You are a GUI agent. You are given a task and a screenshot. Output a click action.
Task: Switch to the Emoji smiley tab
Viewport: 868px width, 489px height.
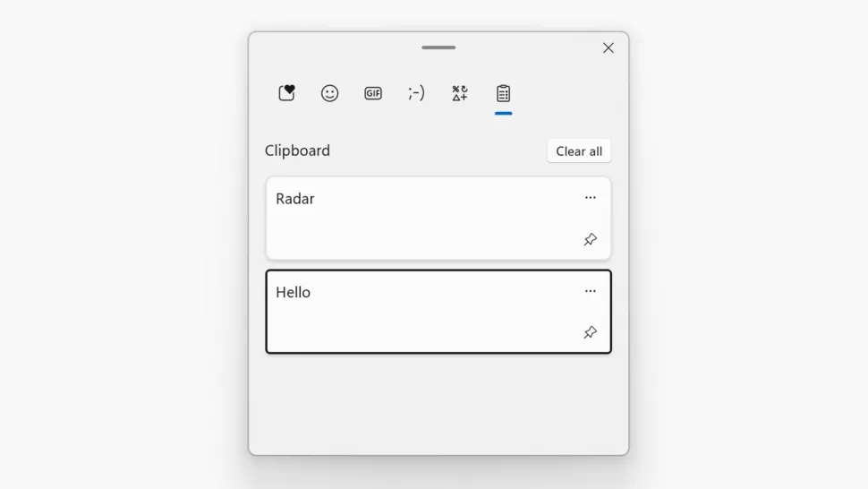(x=329, y=93)
